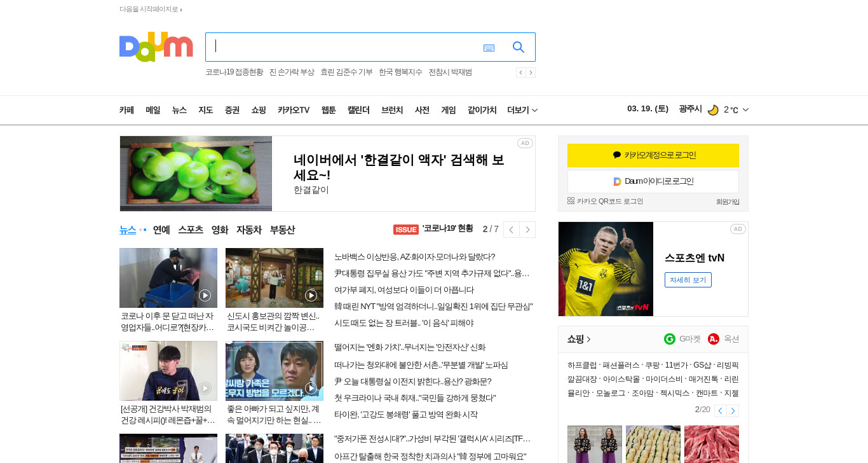Screen dimensions: 868x463
Task: Open 메일 from the service menu
Action: click(x=153, y=110)
